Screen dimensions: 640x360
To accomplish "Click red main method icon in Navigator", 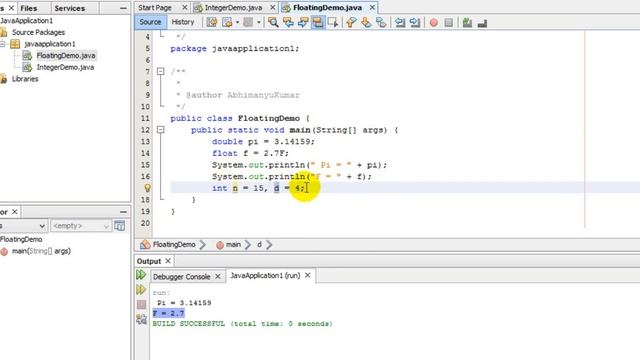I will (4, 251).
